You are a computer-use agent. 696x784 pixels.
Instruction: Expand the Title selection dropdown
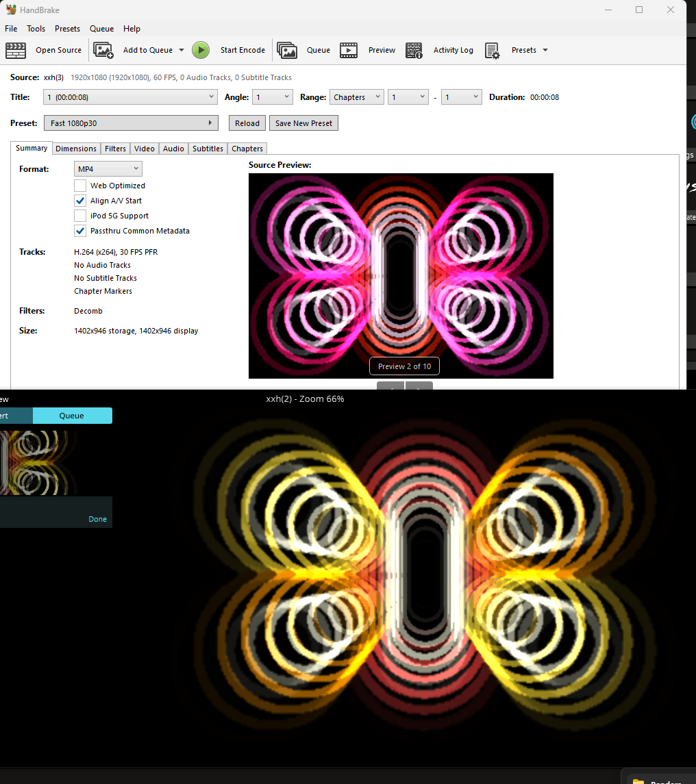click(130, 97)
